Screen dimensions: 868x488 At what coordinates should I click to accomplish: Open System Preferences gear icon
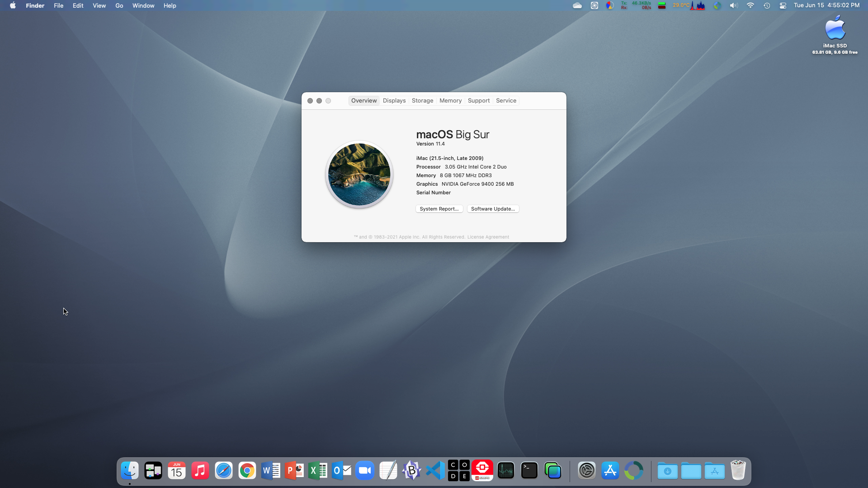point(587,471)
